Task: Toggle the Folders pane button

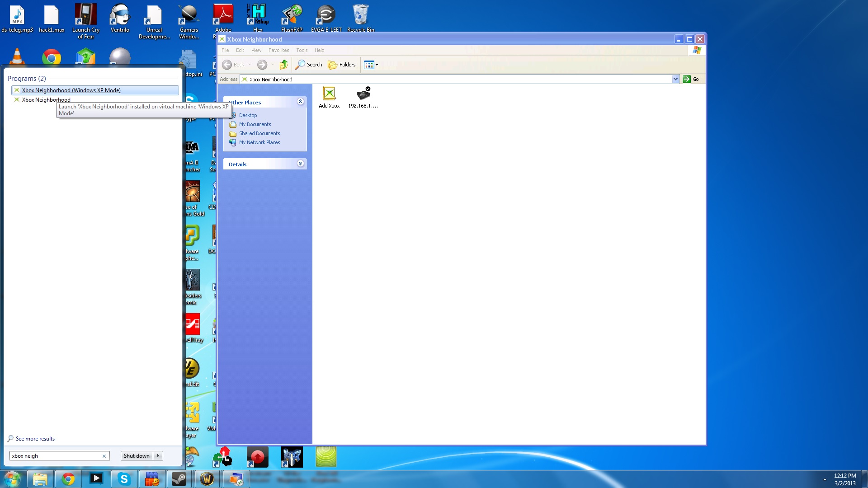Action: pos(342,65)
